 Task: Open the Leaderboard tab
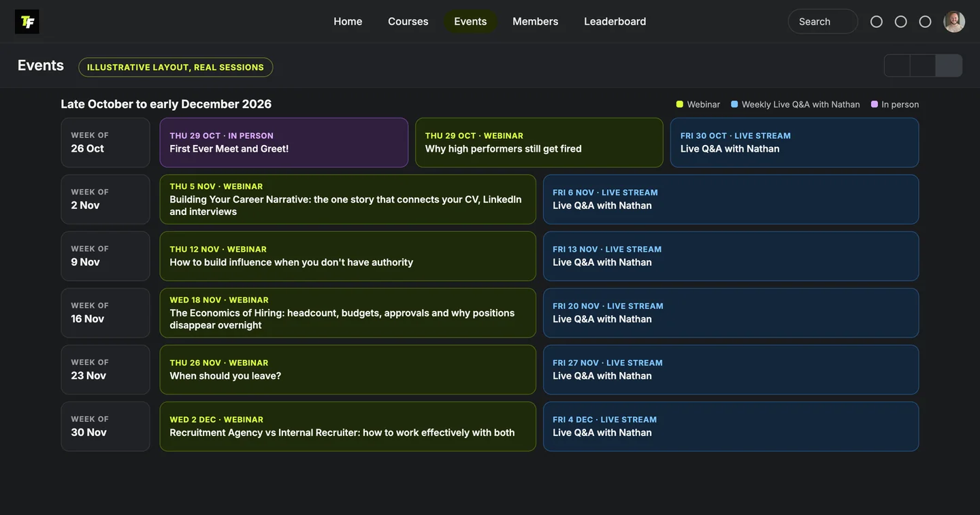click(x=615, y=22)
